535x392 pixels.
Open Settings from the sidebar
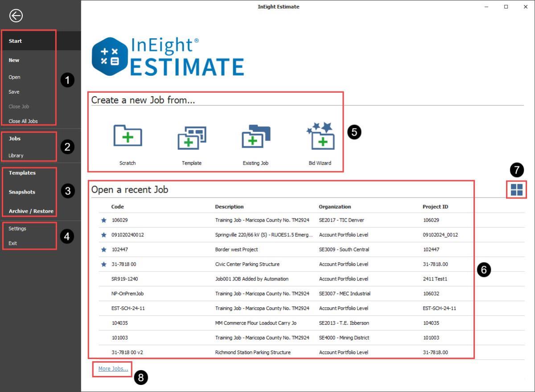click(17, 229)
